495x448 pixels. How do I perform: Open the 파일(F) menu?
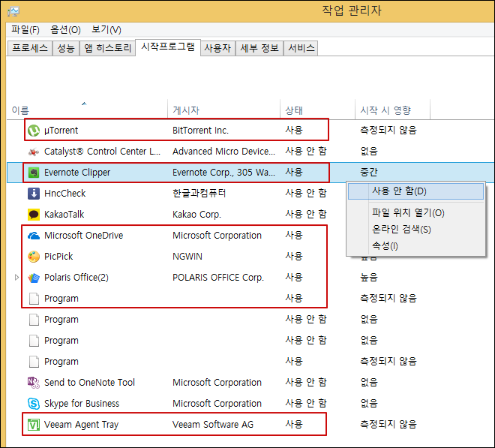(x=25, y=30)
